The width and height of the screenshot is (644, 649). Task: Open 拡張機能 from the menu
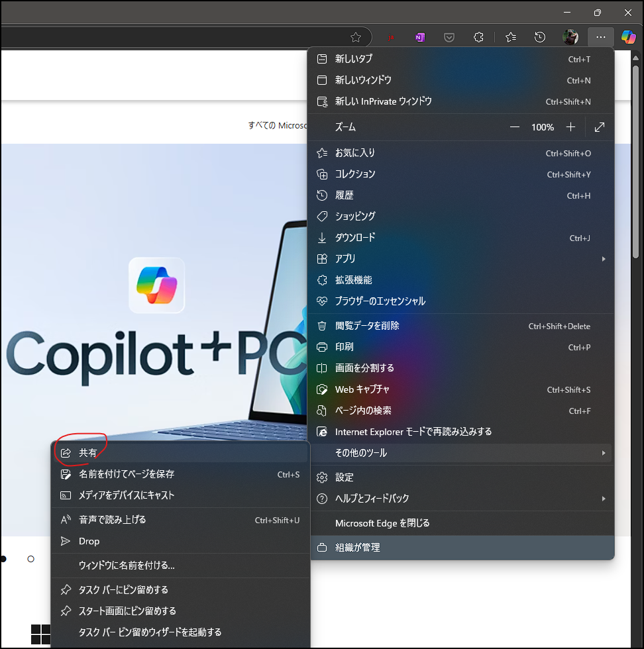[x=461, y=280]
